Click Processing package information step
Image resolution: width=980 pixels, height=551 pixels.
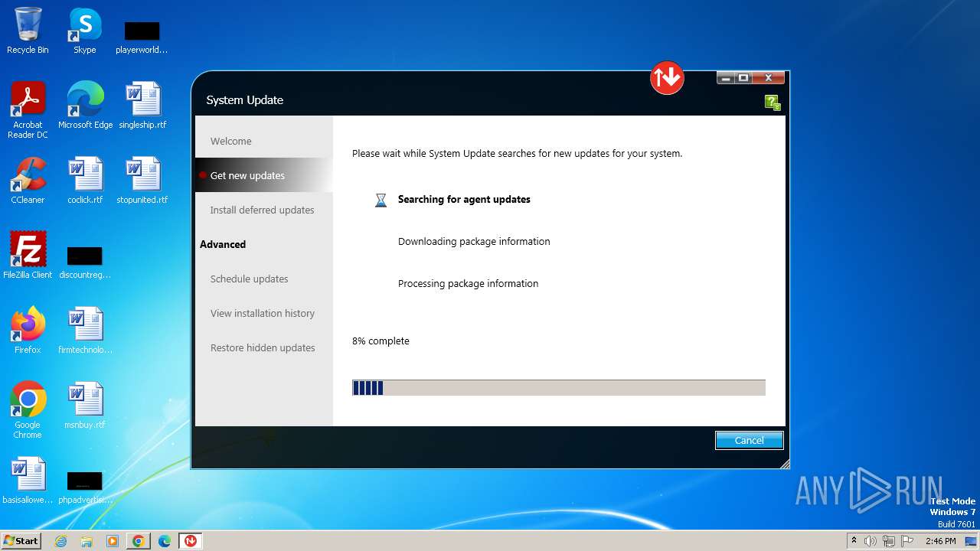(x=468, y=283)
